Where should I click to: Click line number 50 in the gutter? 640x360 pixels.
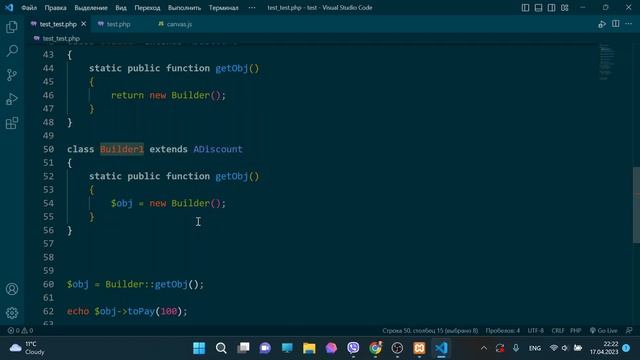(x=48, y=149)
